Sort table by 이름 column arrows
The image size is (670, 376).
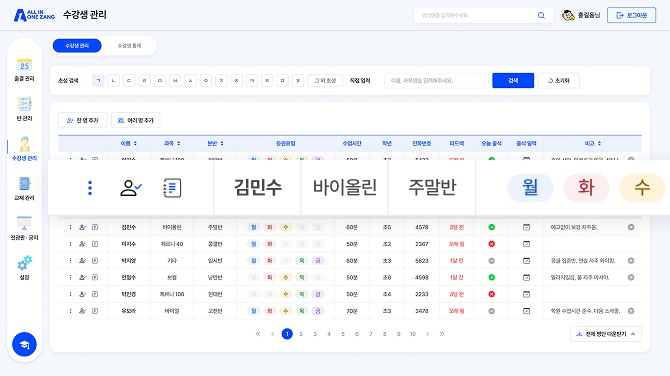coord(135,144)
